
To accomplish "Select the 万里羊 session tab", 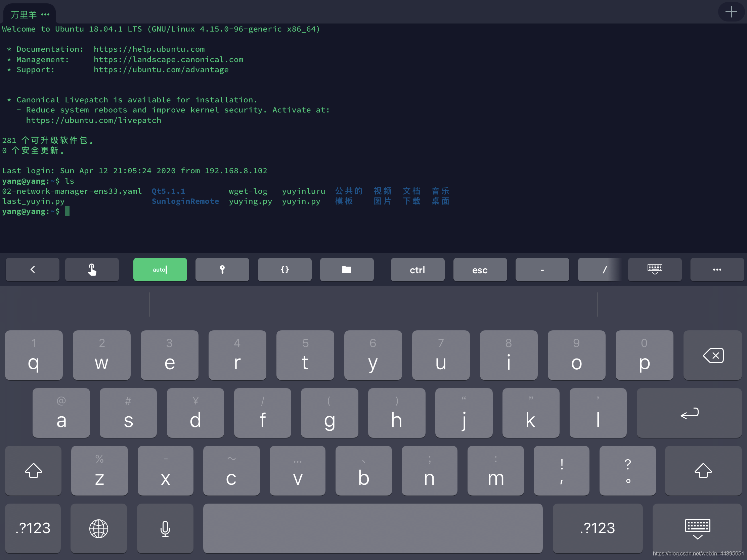I will pyautogui.click(x=24, y=15).
